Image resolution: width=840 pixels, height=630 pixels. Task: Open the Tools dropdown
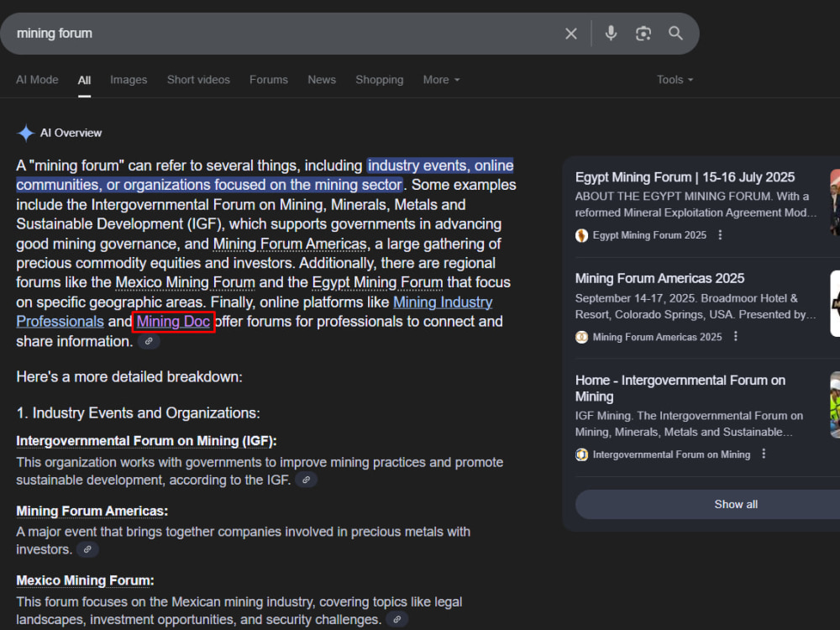click(675, 80)
